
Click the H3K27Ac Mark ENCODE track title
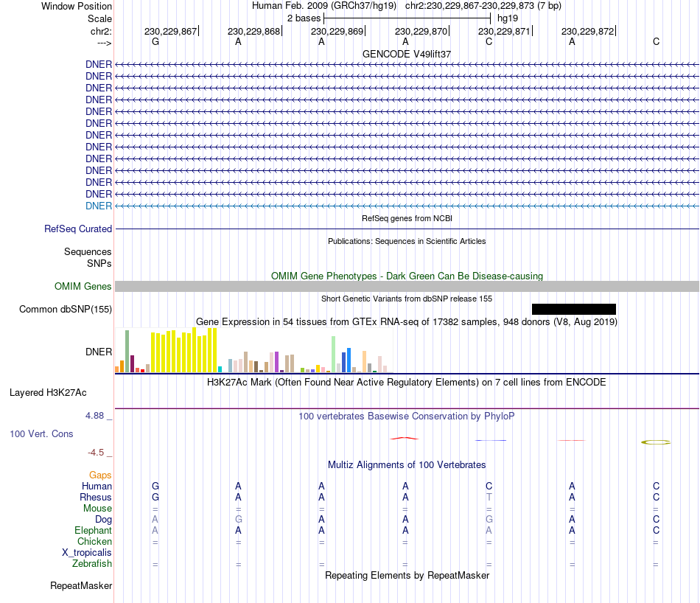(x=407, y=383)
